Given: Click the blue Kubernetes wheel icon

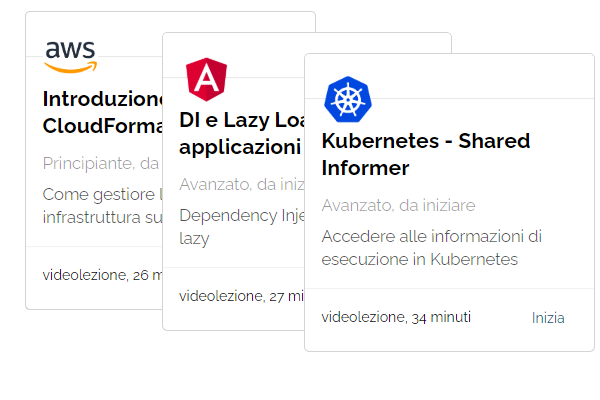Looking at the screenshot, I should (x=348, y=100).
